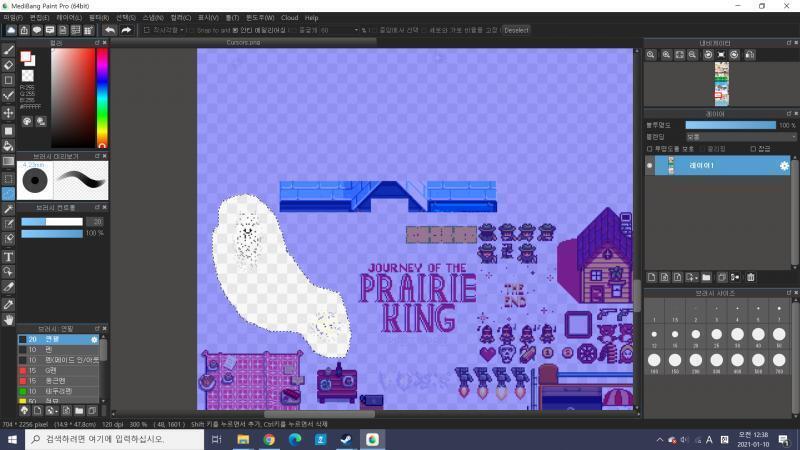Click rotate left icon in Navigator
The width and height of the screenshot is (800, 450).
point(708,55)
